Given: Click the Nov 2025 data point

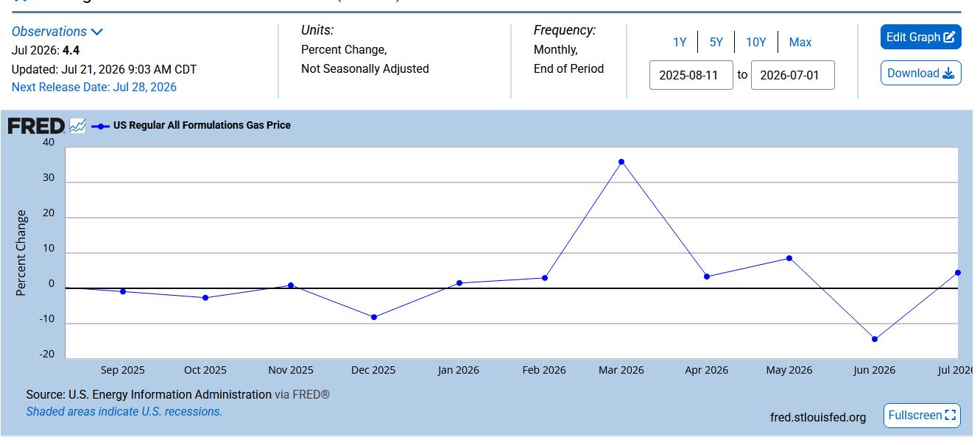Looking at the screenshot, I should (291, 285).
